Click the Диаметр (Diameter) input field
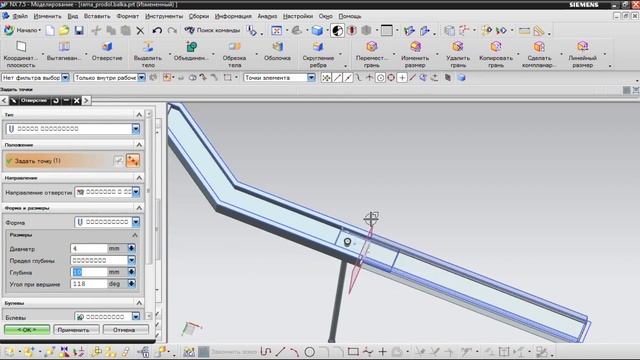 pos(88,248)
